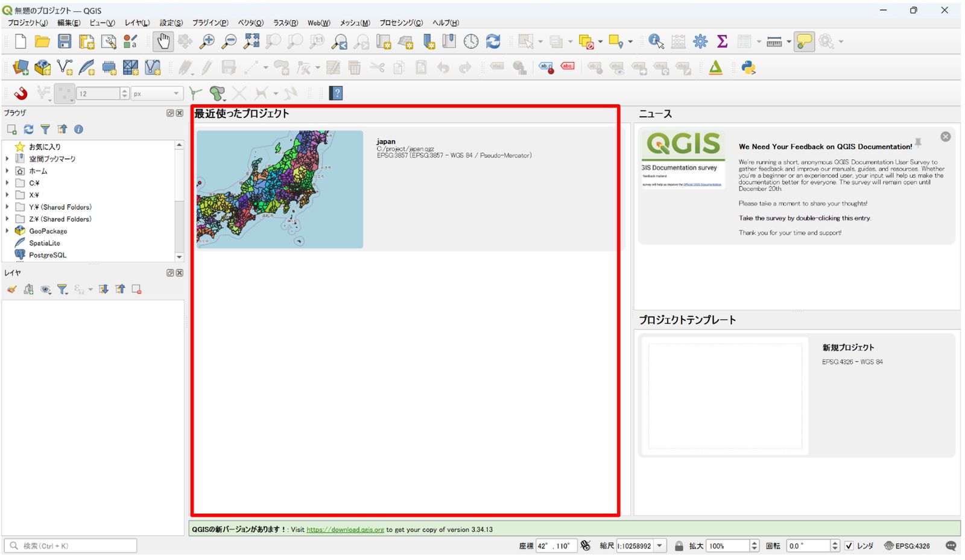Click the Statistical Summary sigma icon
Viewport: 965px width, 560px height.
pyautogui.click(x=722, y=41)
